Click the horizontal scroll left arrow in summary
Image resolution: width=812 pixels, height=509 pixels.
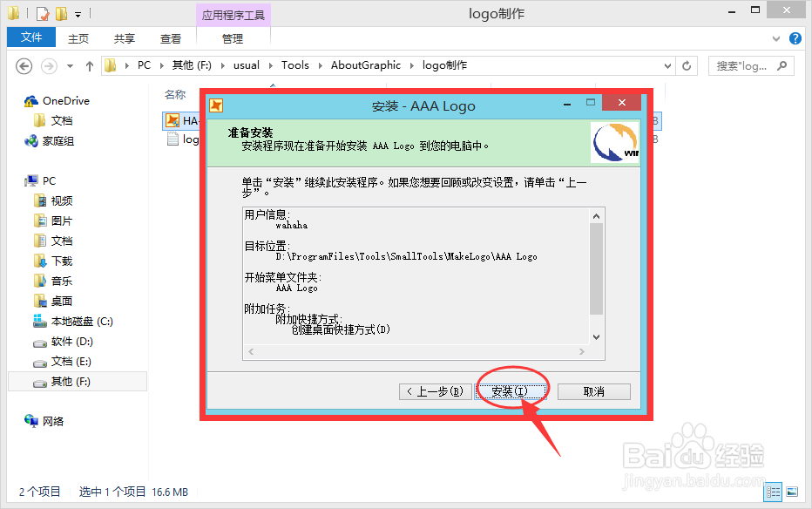(x=251, y=351)
